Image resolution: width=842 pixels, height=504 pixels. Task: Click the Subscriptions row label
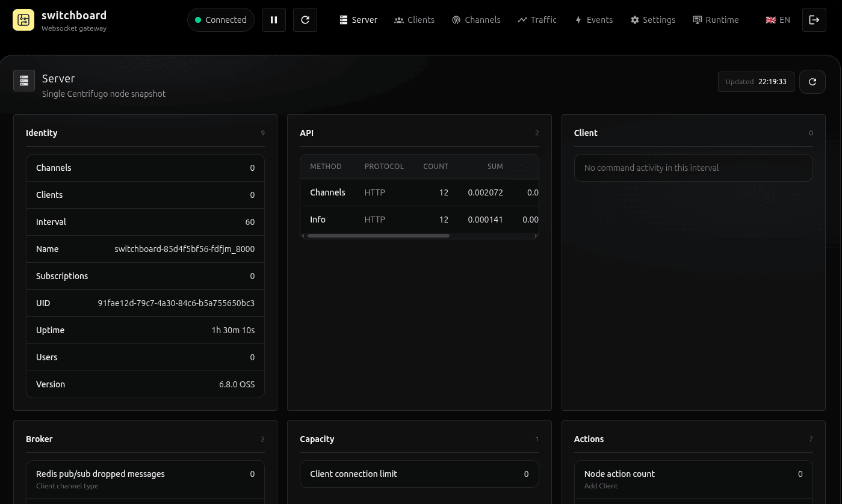pos(62,276)
